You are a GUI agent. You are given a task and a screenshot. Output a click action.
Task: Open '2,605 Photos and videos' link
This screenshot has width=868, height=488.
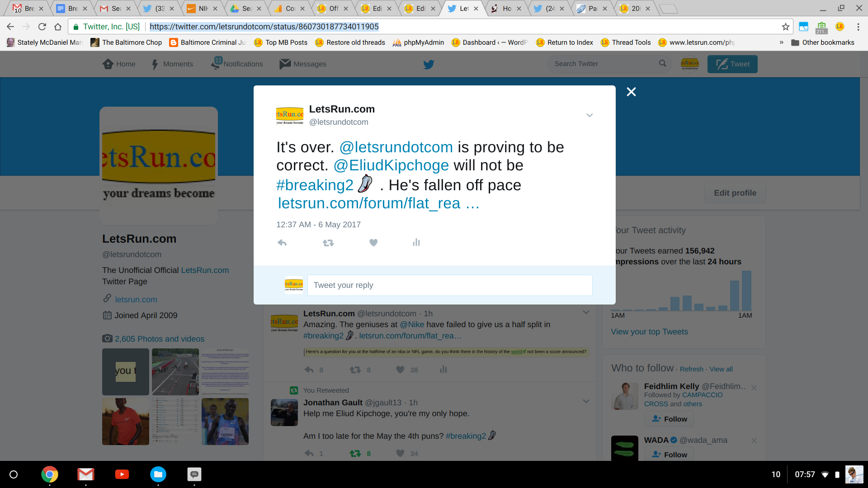coord(160,339)
